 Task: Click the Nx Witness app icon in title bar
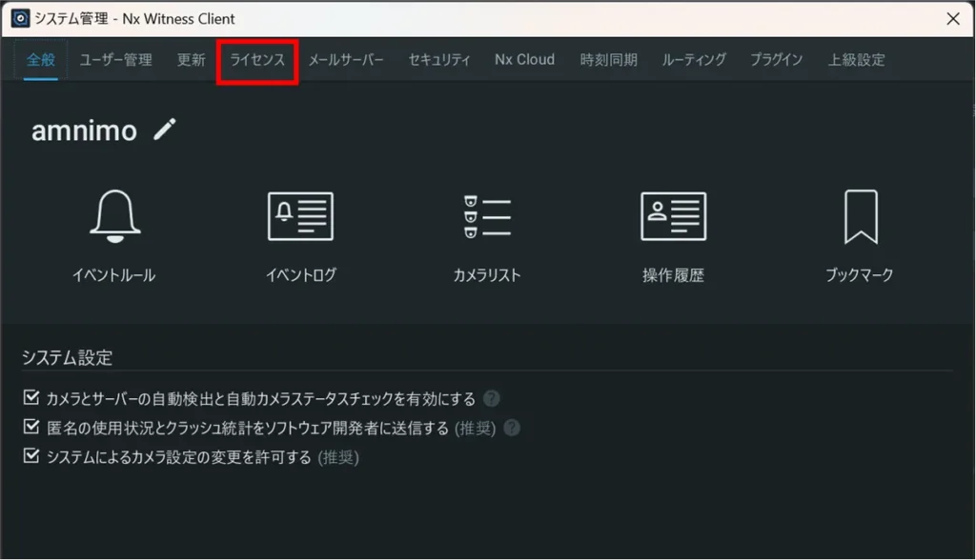tap(19, 18)
